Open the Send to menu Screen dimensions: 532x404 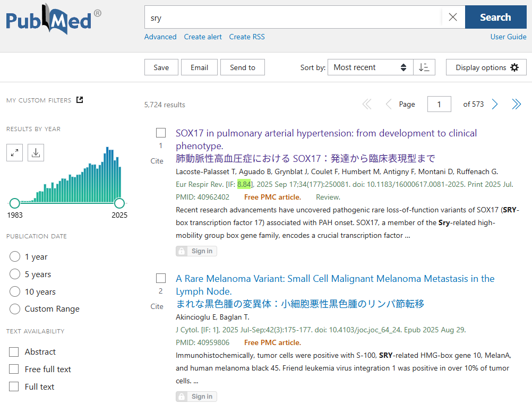coord(242,67)
